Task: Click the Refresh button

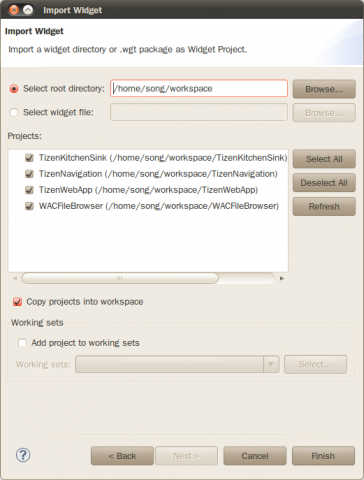Action: point(324,207)
